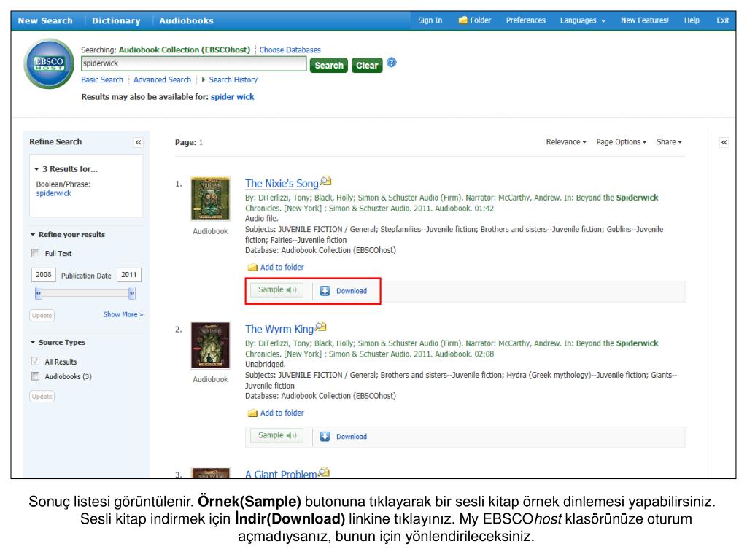Open the search help question mark icon

[392, 63]
